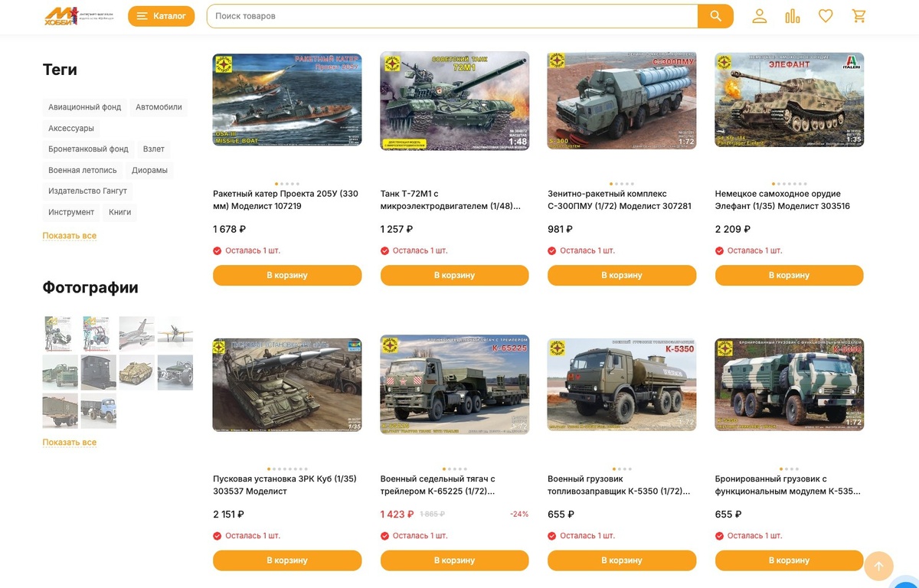
Task: Expand photos with Показать все under Фотографии
Action: click(70, 443)
